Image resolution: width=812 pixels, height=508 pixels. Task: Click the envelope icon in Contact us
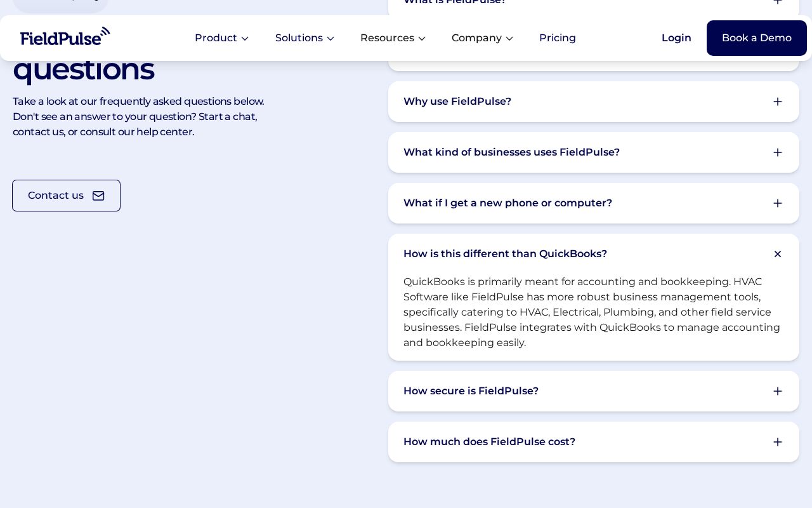(x=98, y=196)
